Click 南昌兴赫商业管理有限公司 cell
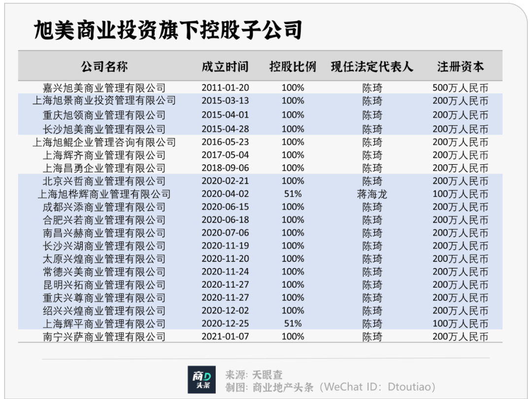Screen dimensions: 532x399 point(104,233)
